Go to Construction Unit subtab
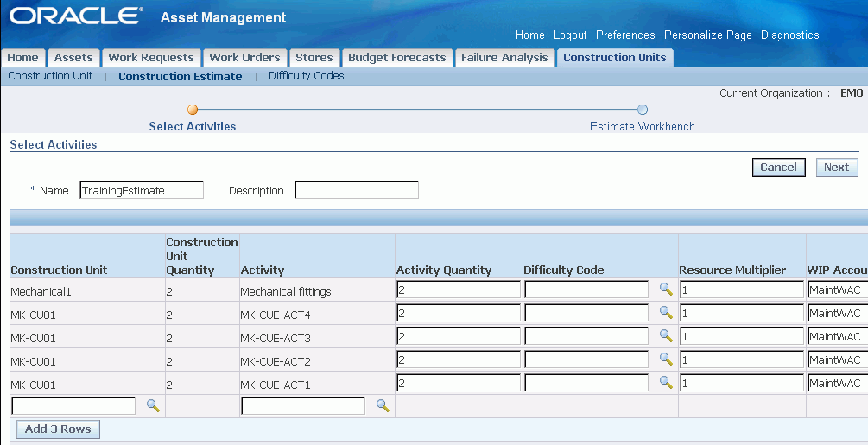 [x=50, y=76]
